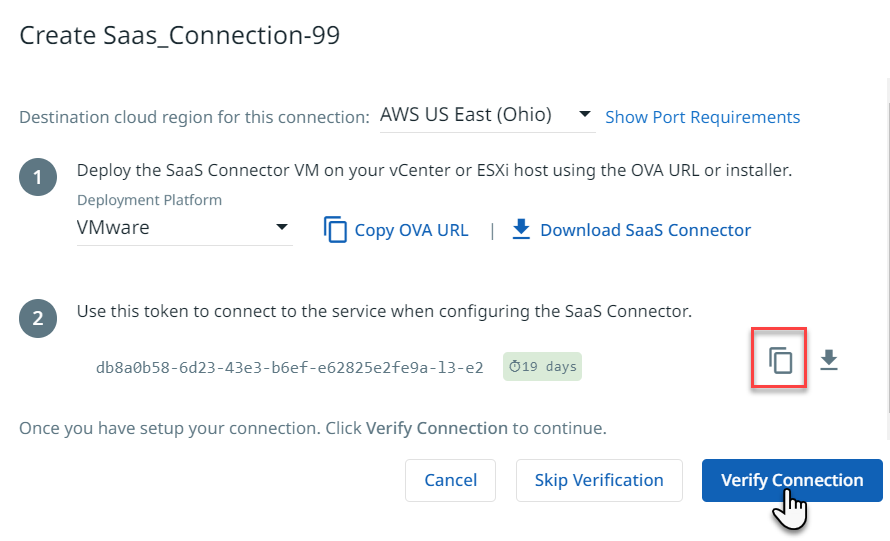
Task: Copy the connection token to clipboard
Action: (780, 360)
